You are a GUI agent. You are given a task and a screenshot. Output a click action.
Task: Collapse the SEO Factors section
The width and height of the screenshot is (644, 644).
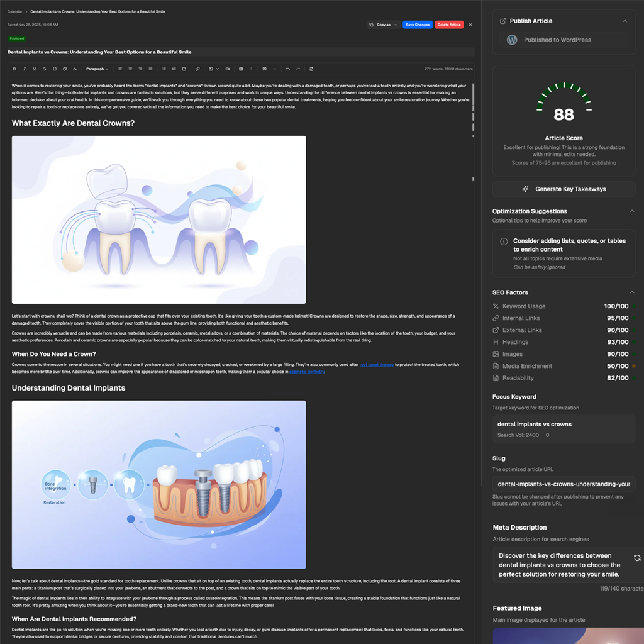click(x=632, y=292)
